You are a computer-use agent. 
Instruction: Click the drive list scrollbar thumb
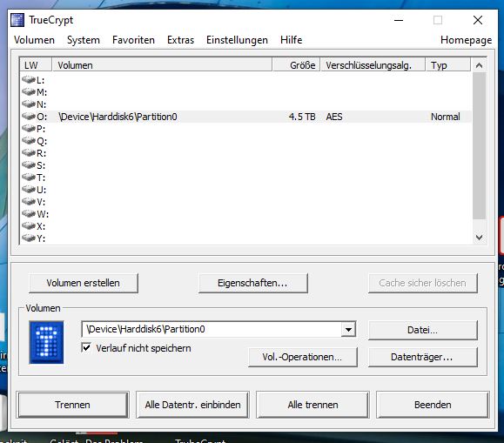tap(479, 145)
